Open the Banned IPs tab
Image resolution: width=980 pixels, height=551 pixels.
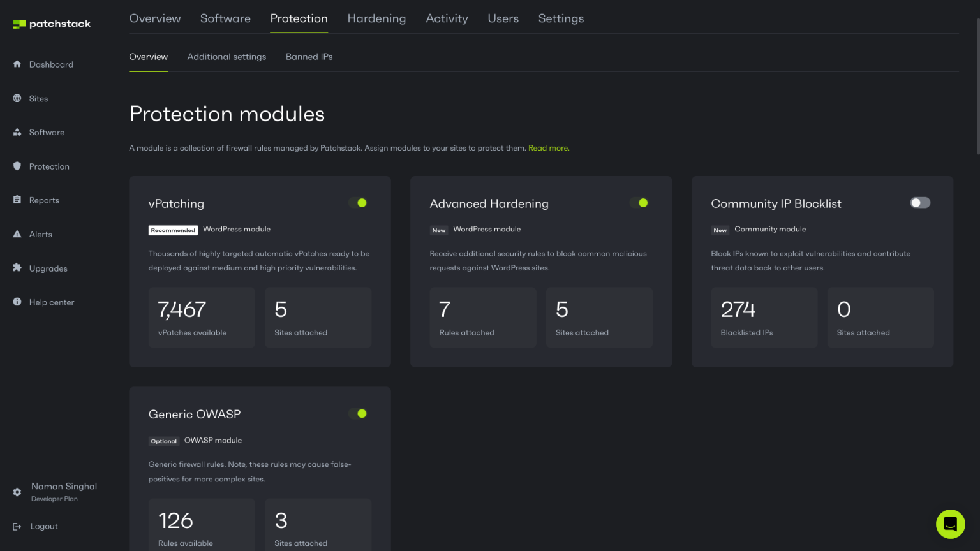(309, 57)
